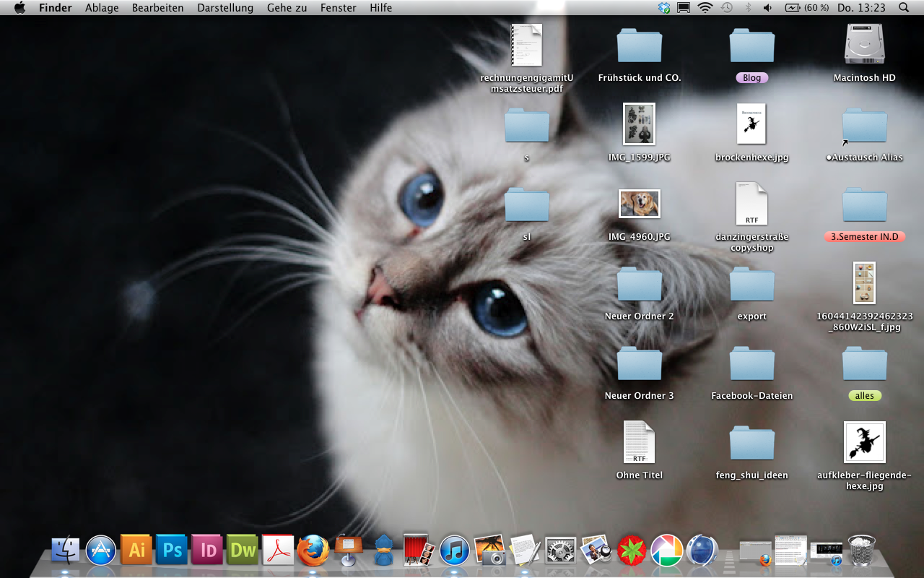
Task: Open the Darstellung menu
Action: (225, 8)
